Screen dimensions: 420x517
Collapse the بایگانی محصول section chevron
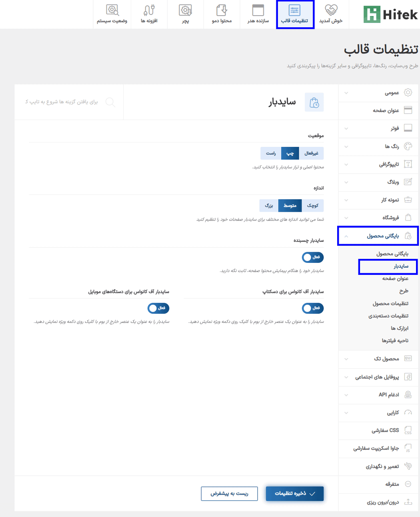pyautogui.click(x=346, y=236)
